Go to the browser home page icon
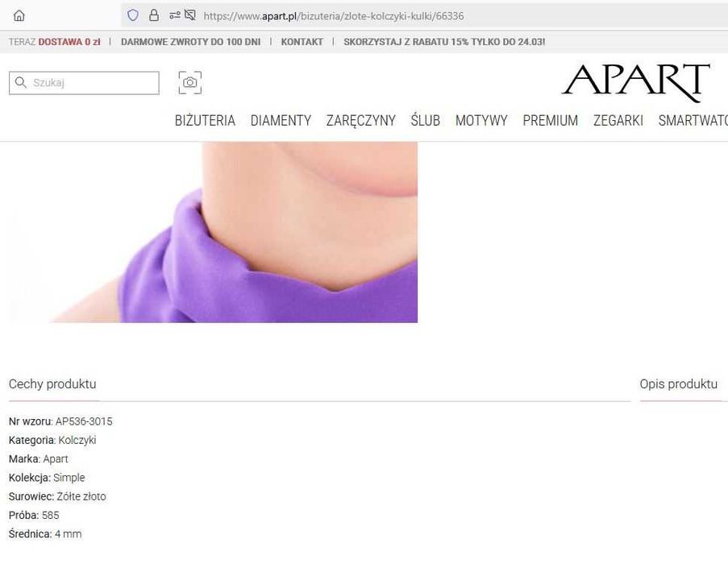 pos(19,16)
